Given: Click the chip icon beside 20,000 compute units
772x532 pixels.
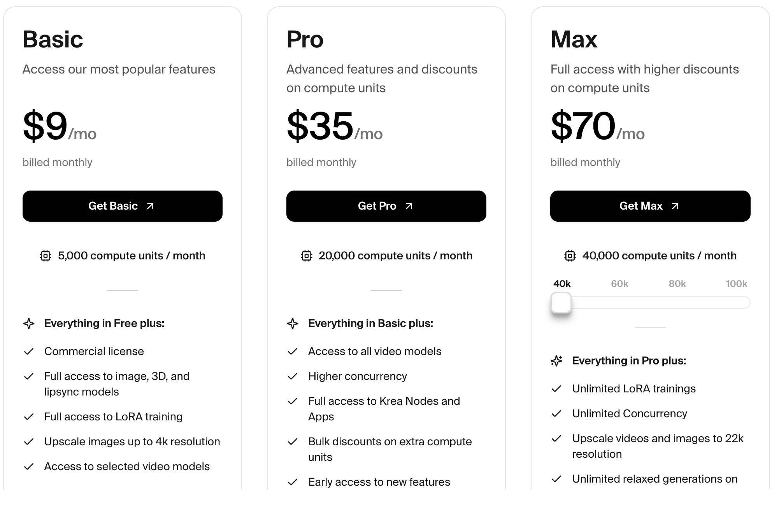Looking at the screenshot, I should [x=307, y=256].
